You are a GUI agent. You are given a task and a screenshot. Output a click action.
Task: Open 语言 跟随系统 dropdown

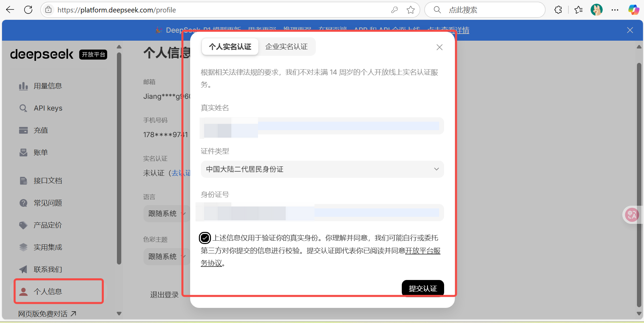click(x=166, y=214)
